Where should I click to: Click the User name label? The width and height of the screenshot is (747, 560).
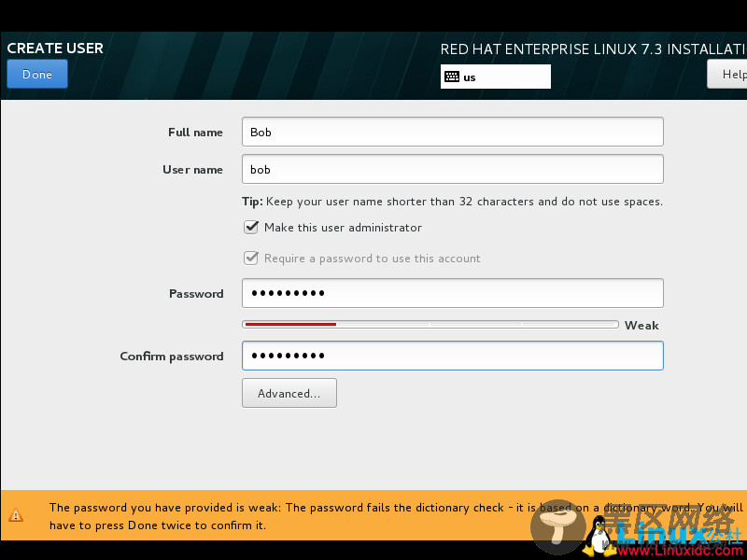(x=192, y=170)
